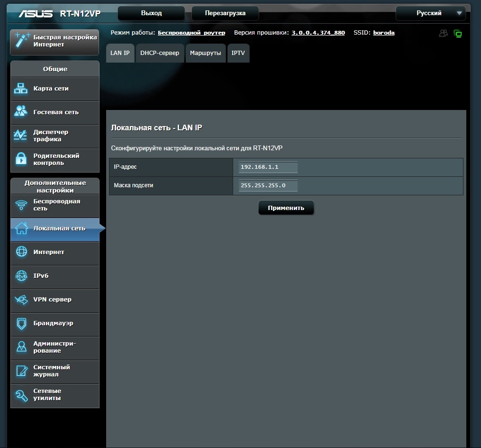Click the Беспроводная сеть Wi-Fi icon
Screen dimensions: 481x448
tap(21, 205)
